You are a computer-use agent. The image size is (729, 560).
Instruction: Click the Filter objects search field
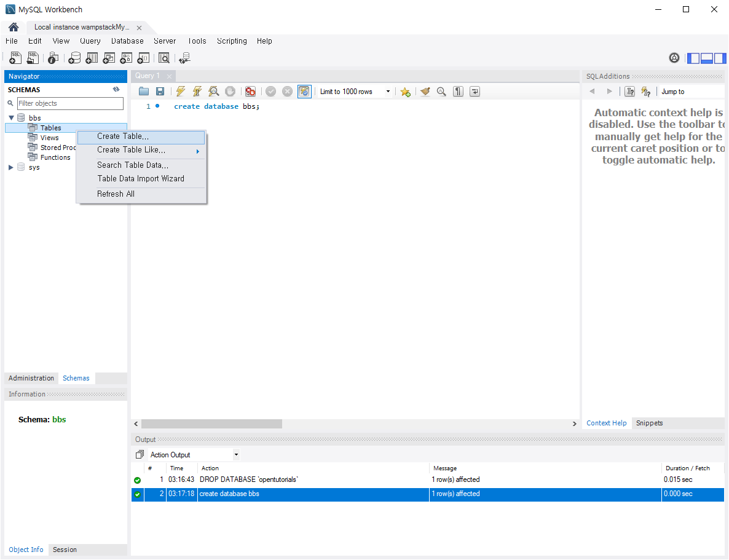(70, 103)
